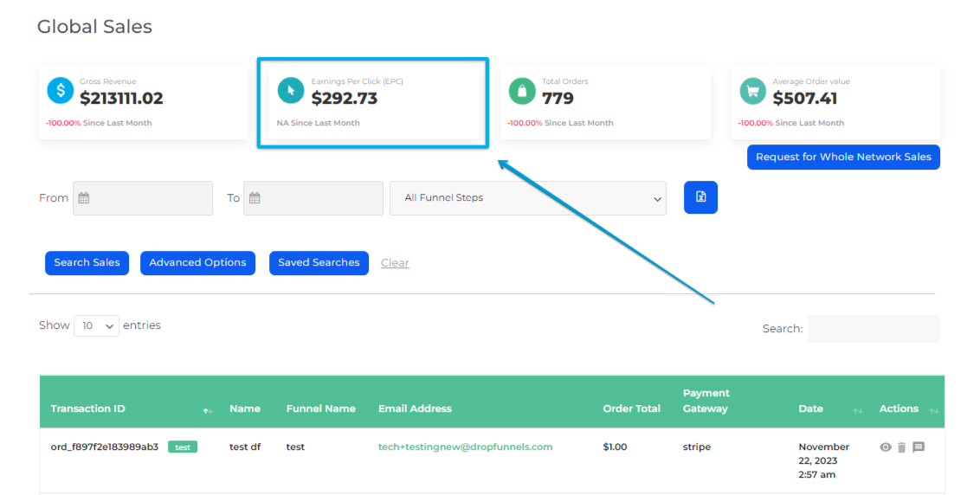Click the Search Sales button
The height and width of the screenshot is (495, 980).
coord(87,263)
